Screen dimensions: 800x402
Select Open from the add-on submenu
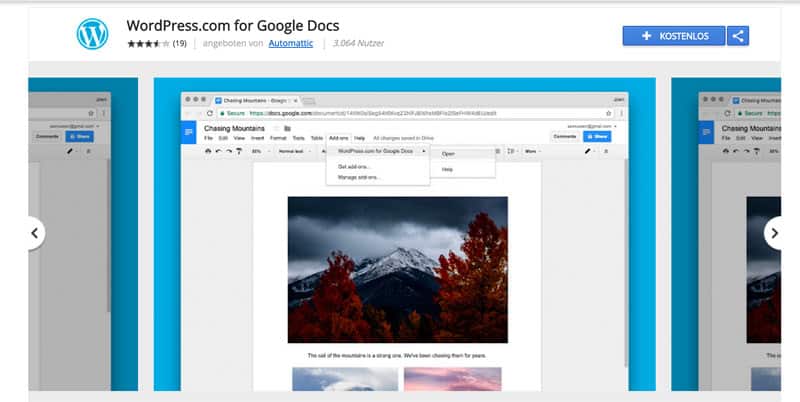tap(448, 154)
